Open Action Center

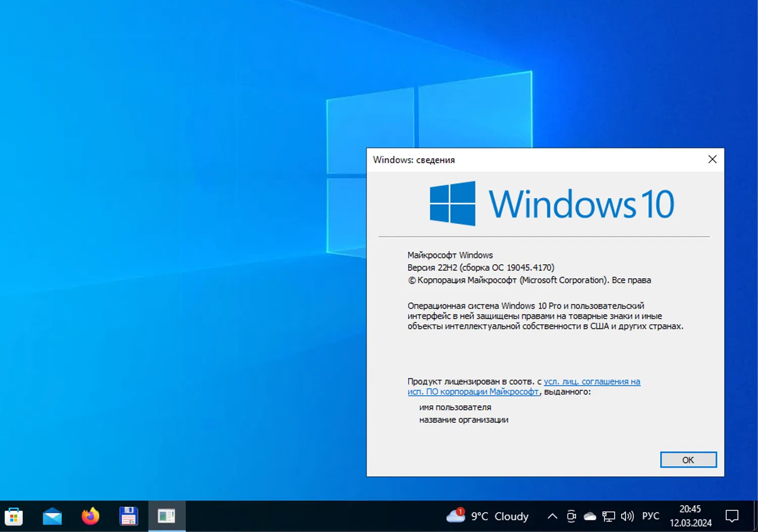732,516
